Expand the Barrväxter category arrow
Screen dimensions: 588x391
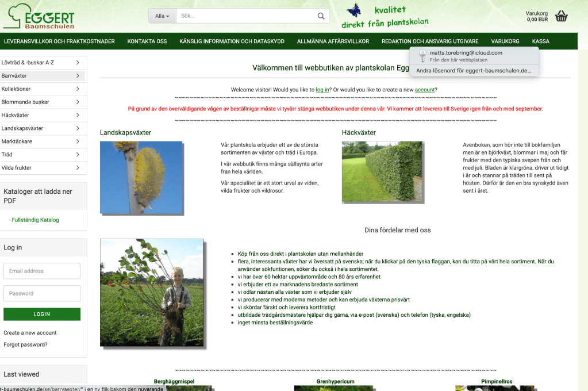(x=78, y=76)
